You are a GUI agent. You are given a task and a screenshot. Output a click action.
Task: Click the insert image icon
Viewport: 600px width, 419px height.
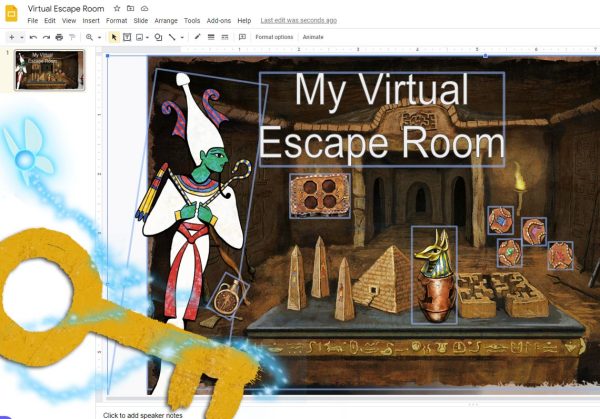click(x=140, y=37)
